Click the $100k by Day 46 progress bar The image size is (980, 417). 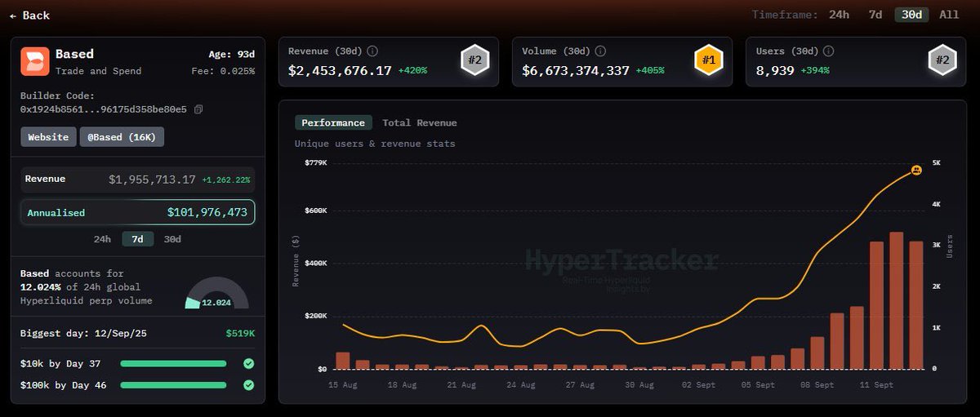coord(173,384)
